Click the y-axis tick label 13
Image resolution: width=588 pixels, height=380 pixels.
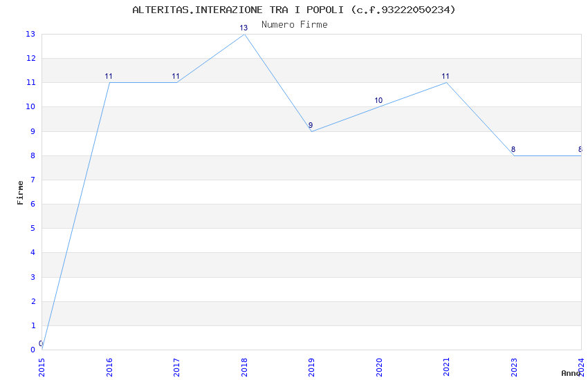pos(30,34)
